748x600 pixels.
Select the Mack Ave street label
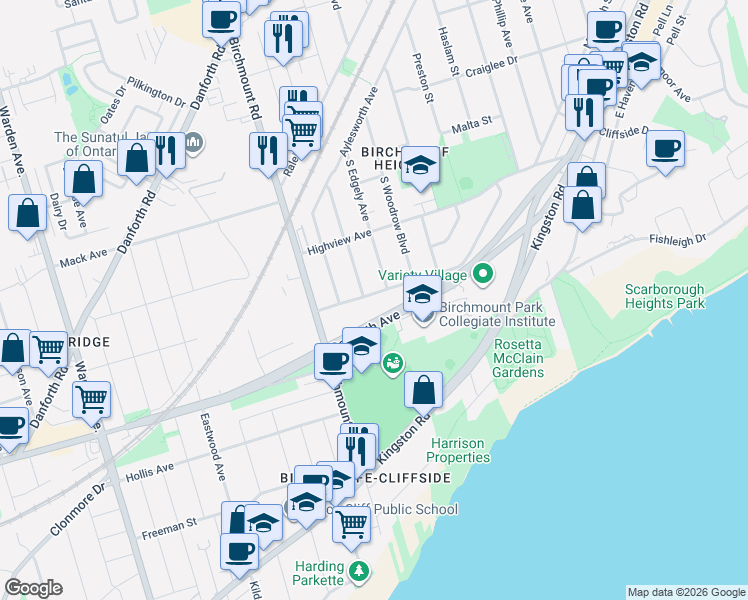[83, 258]
